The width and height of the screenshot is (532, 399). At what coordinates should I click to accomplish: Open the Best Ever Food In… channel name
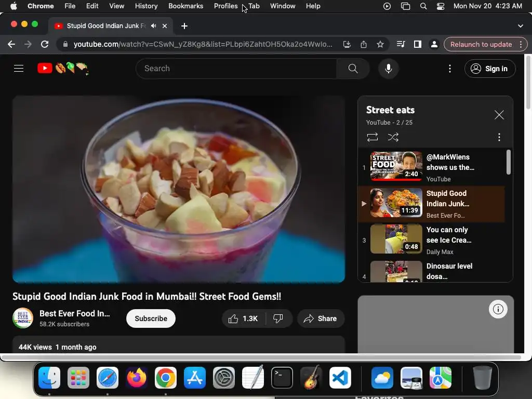point(75,313)
